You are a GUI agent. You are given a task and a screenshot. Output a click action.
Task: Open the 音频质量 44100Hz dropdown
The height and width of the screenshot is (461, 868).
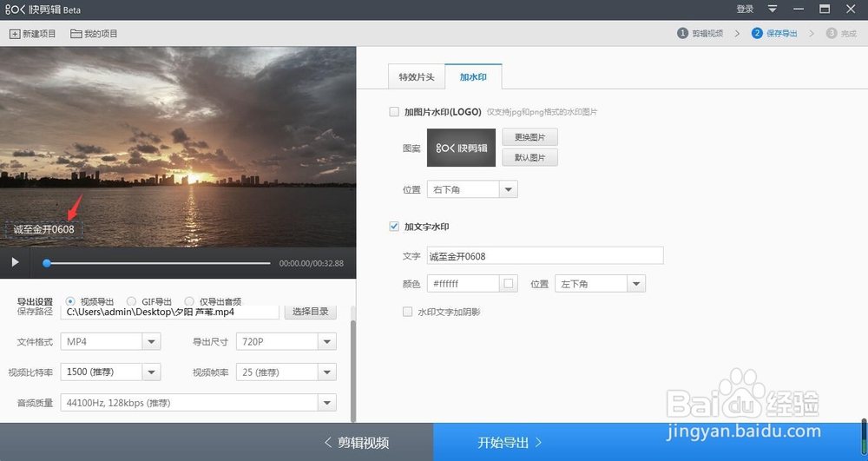pyautogui.click(x=198, y=402)
